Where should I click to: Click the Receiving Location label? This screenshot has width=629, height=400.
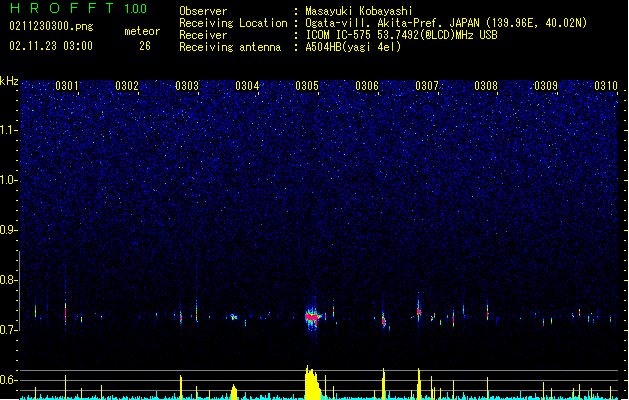(x=233, y=23)
